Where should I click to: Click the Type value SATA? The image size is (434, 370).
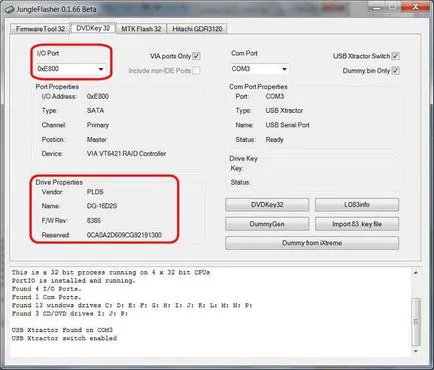[95, 110]
